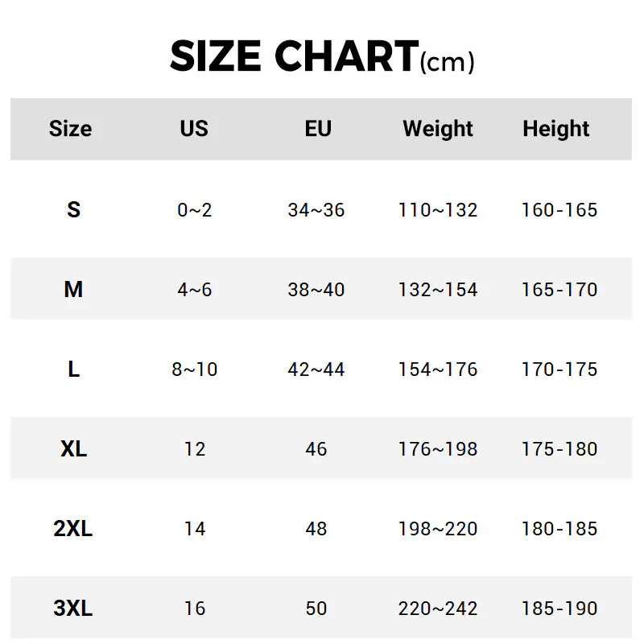The width and height of the screenshot is (644, 644).
Task: Click the weight 154~176 cell
Action: (438, 369)
